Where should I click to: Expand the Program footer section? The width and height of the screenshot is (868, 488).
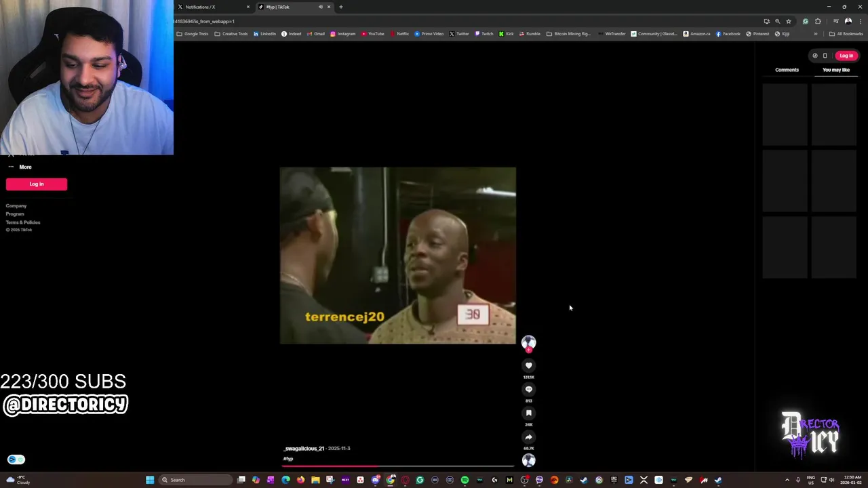pyautogui.click(x=15, y=213)
